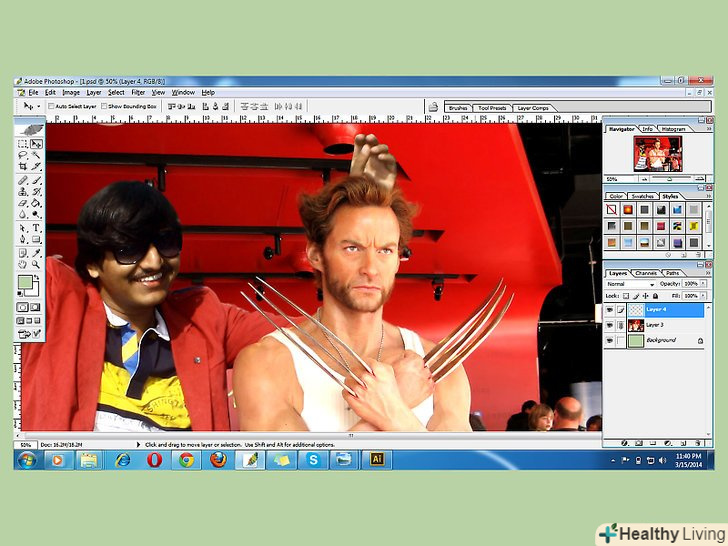This screenshot has width=728, height=546.
Task: Select the History Brush tool
Action: (36, 192)
